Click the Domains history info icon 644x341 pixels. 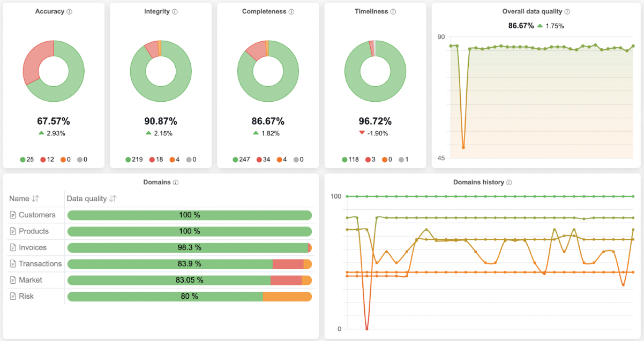[x=509, y=183]
